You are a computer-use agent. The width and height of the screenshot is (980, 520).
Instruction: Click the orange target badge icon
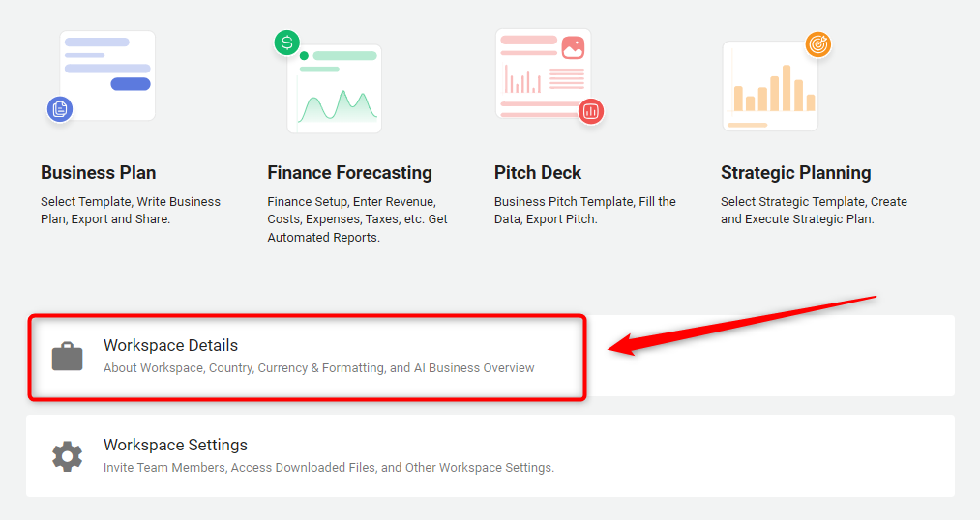(818, 44)
